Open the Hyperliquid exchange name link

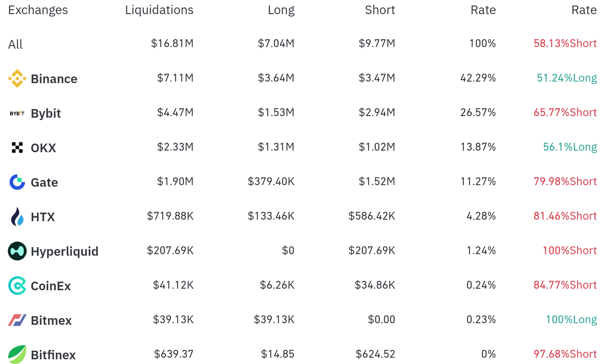(x=64, y=251)
